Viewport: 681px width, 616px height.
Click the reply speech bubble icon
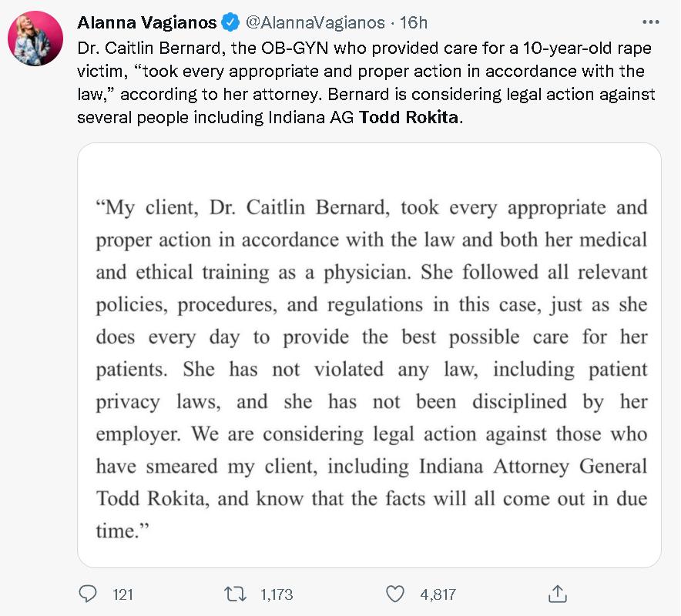(x=88, y=594)
